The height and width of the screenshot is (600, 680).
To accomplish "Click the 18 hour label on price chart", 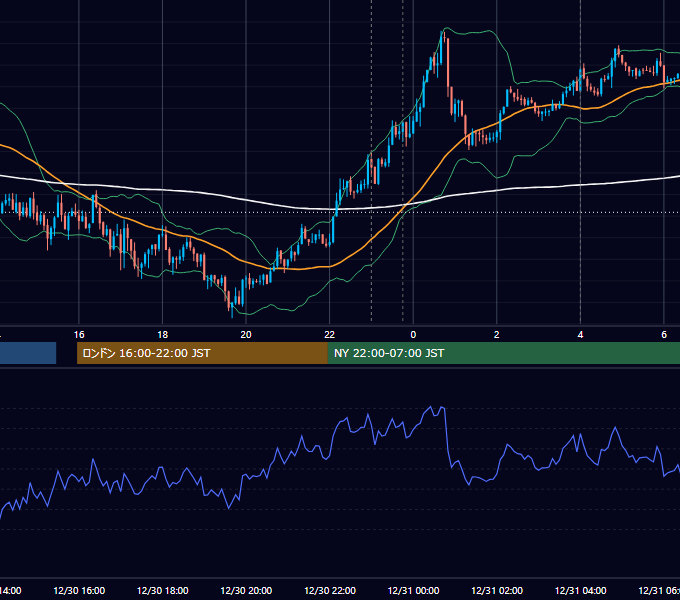I will tap(162, 335).
